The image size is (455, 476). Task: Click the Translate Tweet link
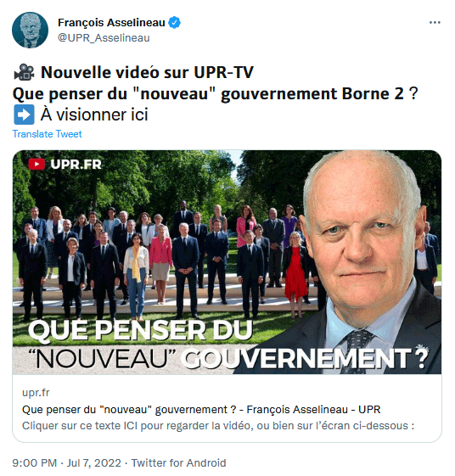tap(47, 134)
